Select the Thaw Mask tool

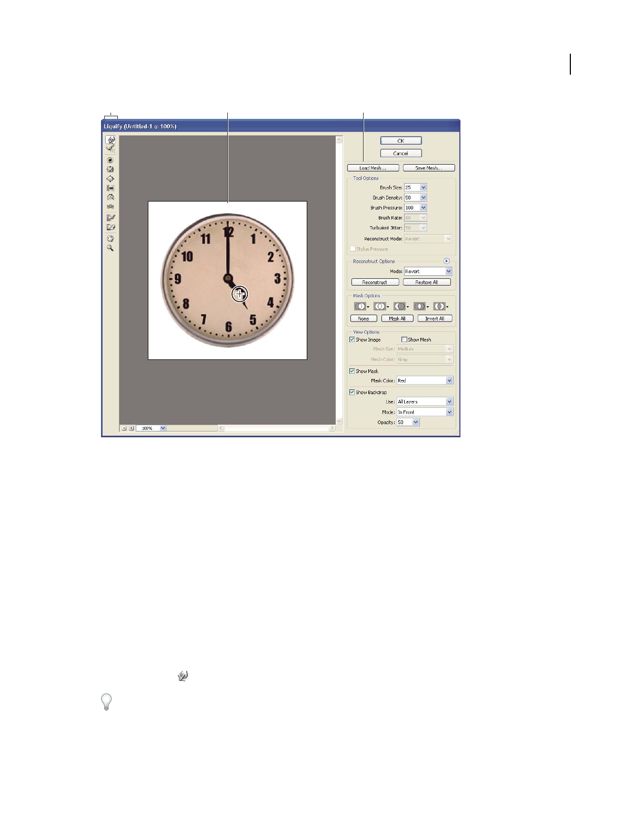click(110, 227)
